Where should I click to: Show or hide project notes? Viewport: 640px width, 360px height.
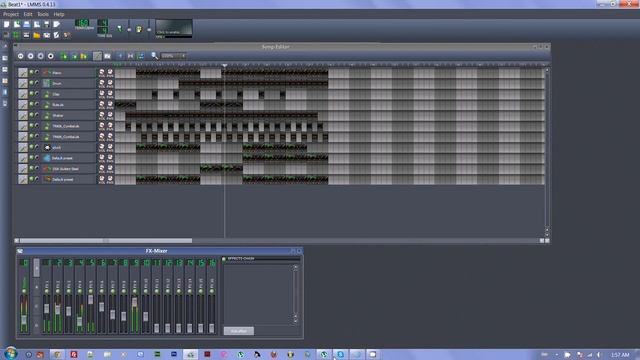(57, 35)
